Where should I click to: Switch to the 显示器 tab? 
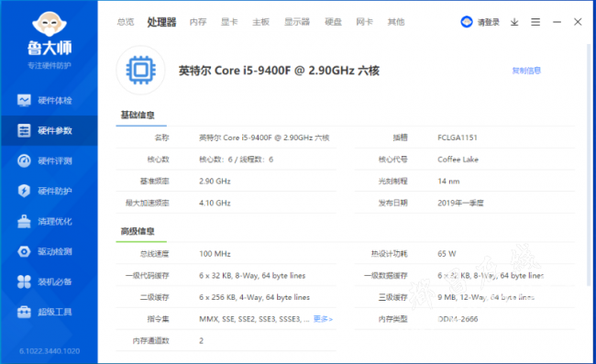297,22
